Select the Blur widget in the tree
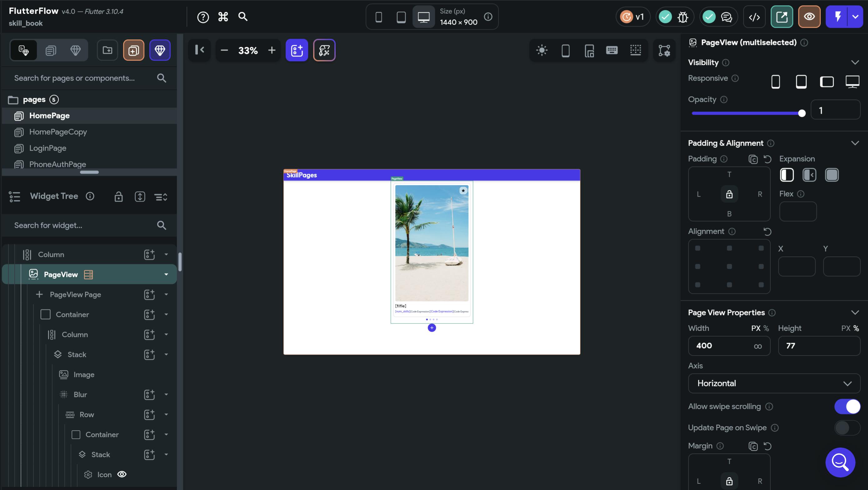Viewport: 868px width, 490px height. [80, 395]
